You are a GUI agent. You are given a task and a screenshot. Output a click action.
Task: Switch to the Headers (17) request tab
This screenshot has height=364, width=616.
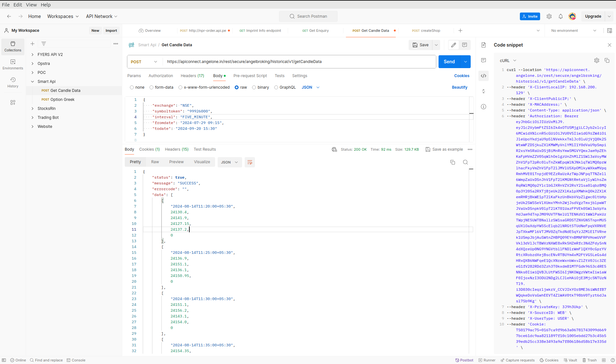[192, 76]
